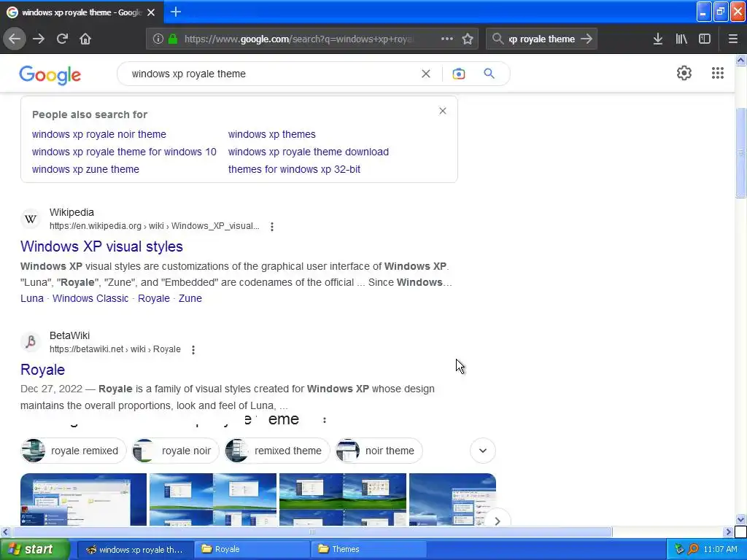Image resolution: width=747 pixels, height=560 pixels.
Task: Switch to the Royale folder taskbar window
Action: [252, 549]
